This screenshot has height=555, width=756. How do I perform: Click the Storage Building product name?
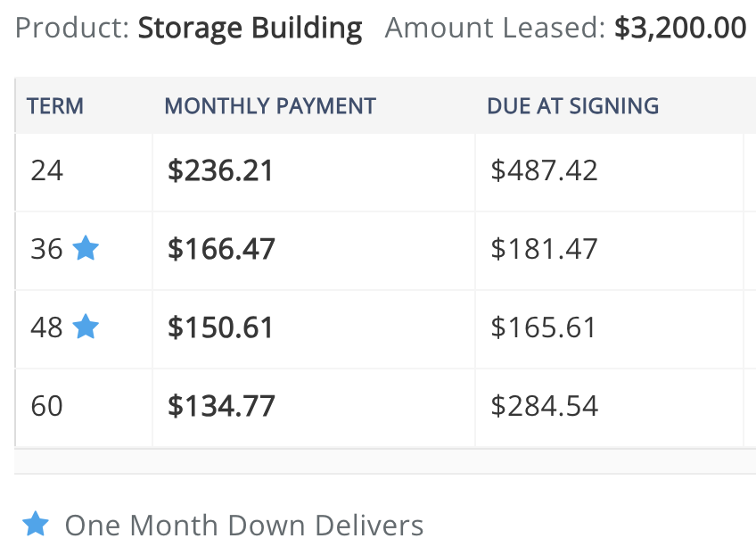[250, 29]
